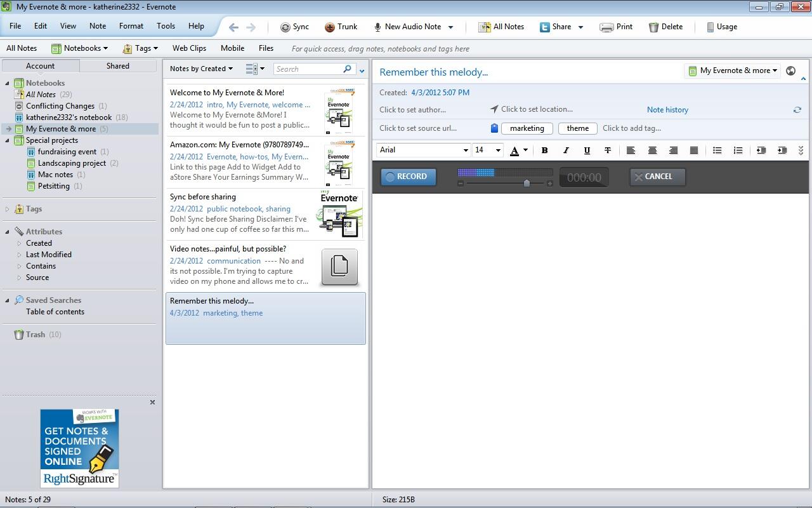The width and height of the screenshot is (812, 508).
Task: Close the RightSignature ad panel
Action: coord(152,402)
